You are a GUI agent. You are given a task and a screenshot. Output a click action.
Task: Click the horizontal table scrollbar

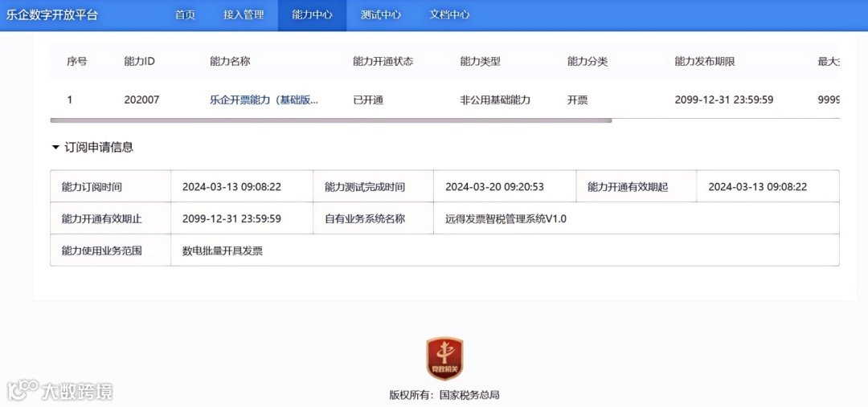pyautogui.click(x=331, y=120)
